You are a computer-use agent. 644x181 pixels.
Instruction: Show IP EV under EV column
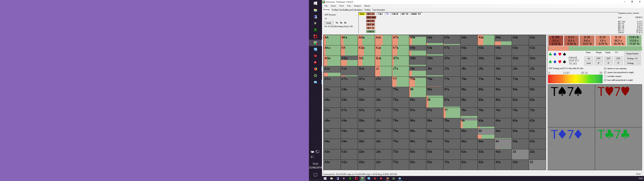click(x=618, y=63)
